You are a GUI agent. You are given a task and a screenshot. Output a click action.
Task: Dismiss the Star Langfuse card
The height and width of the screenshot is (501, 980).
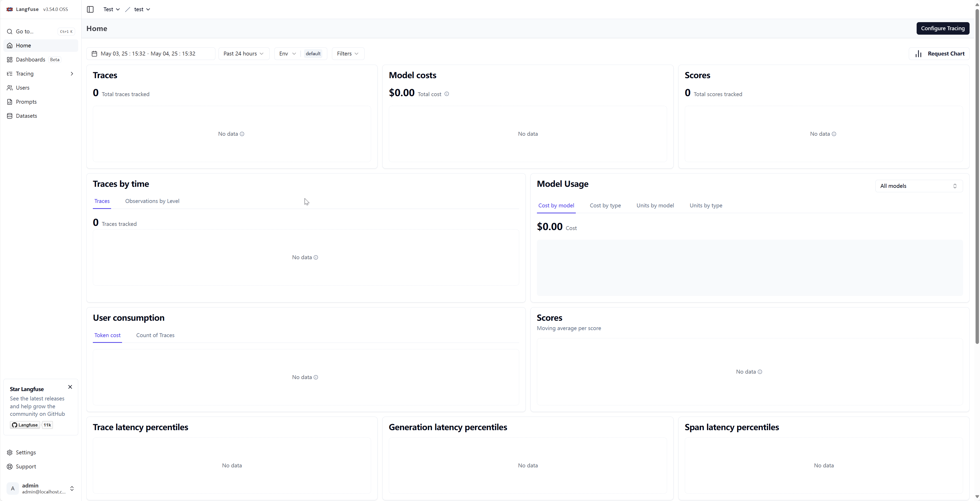(70, 387)
